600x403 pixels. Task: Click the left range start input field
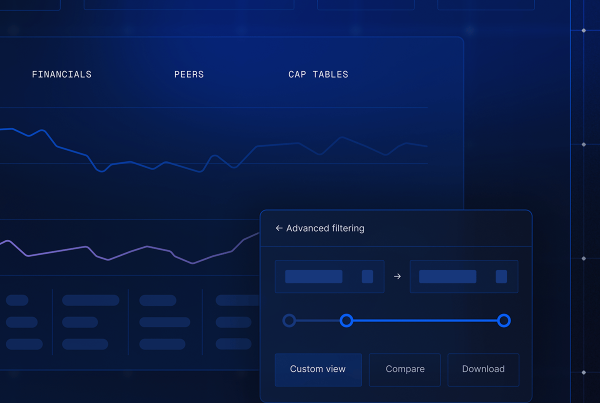(x=315, y=276)
